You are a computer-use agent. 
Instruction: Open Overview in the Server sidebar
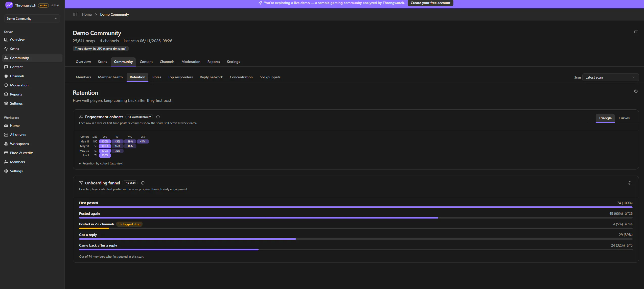pos(32,40)
